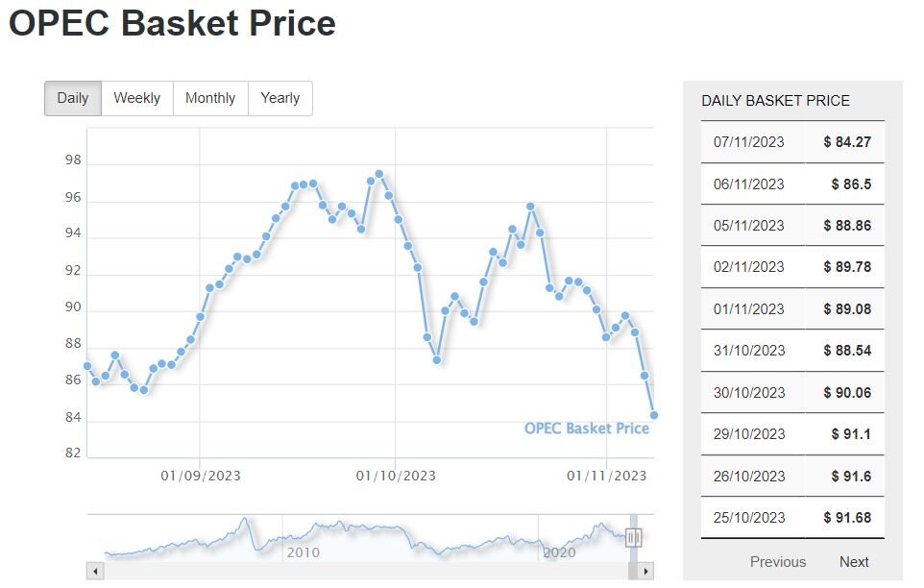Select the 25/10/2023 price row
924x588 pixels.
(x=792, y=518)
